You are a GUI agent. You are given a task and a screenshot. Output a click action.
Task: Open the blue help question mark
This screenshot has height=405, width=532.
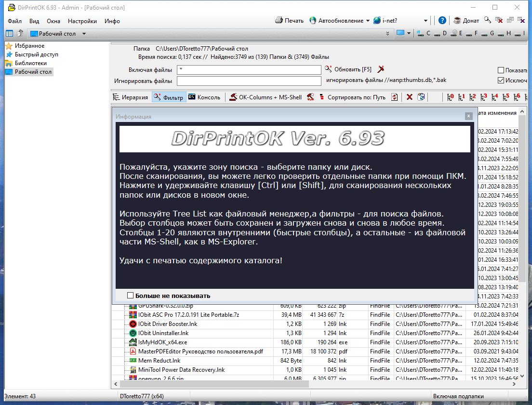(442, 20)
